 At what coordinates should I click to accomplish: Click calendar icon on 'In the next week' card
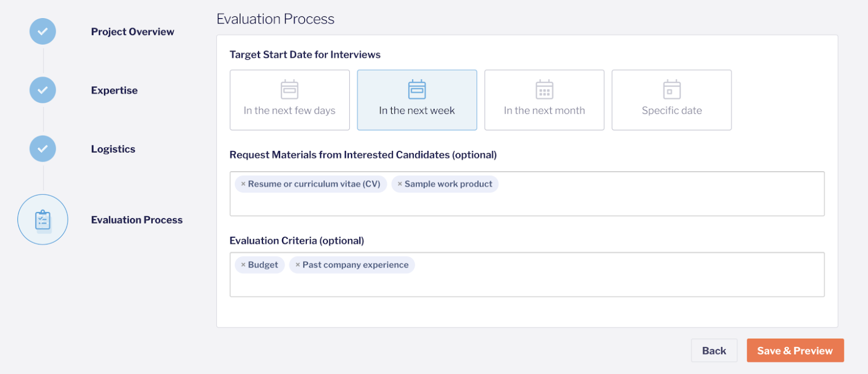click(x=417, y=89)
